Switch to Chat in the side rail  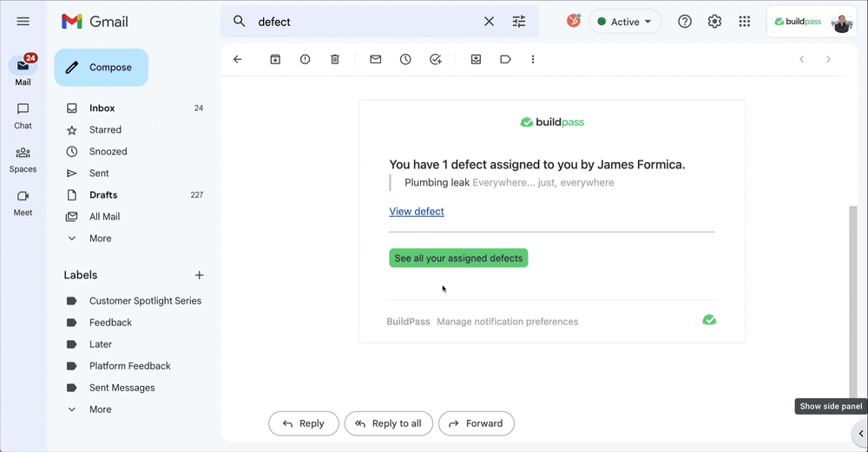click(23, 116)
